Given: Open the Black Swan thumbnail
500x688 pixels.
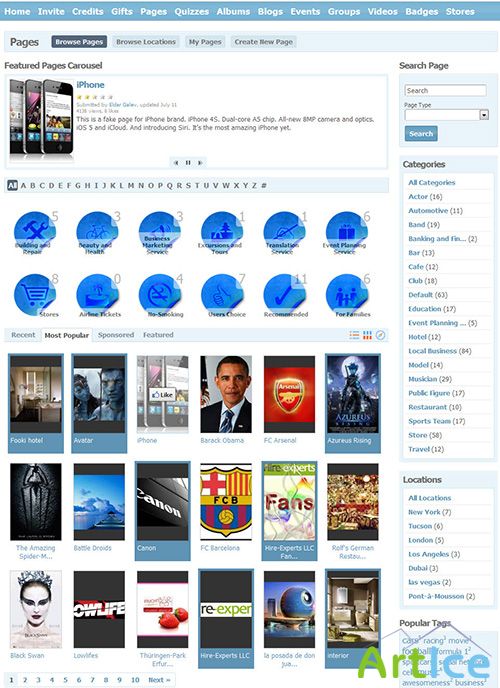Looking at the screenshot, I should [x=36, y=609].
